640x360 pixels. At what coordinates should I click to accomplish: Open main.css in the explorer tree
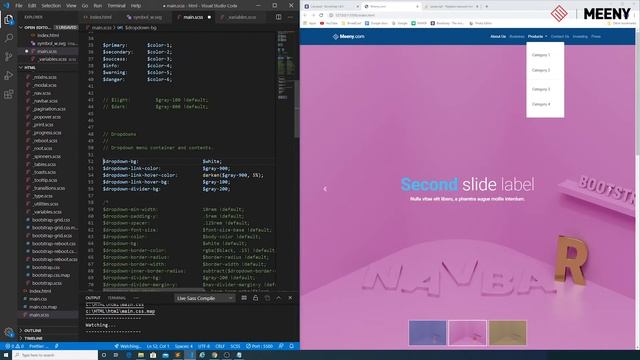pos(38,299)
